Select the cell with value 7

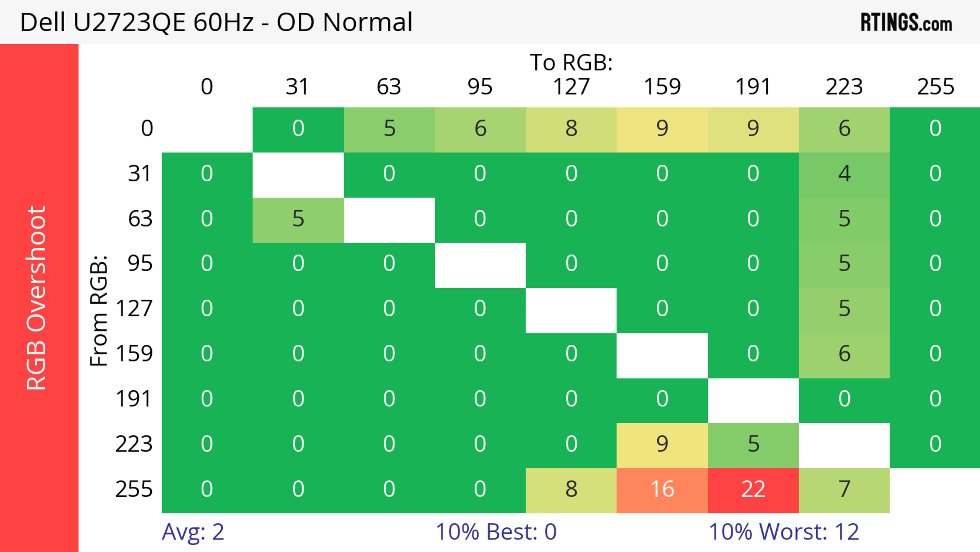point(844,490)
